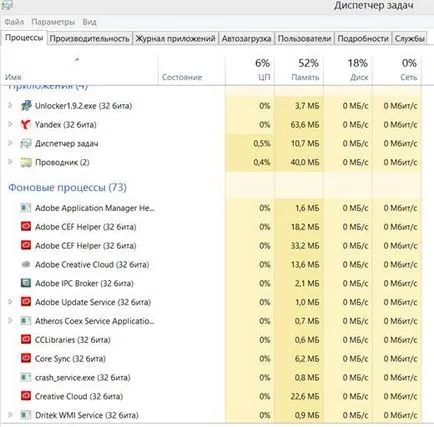Select the CCLibraries (32 бита) name

(x=73, y=340)
